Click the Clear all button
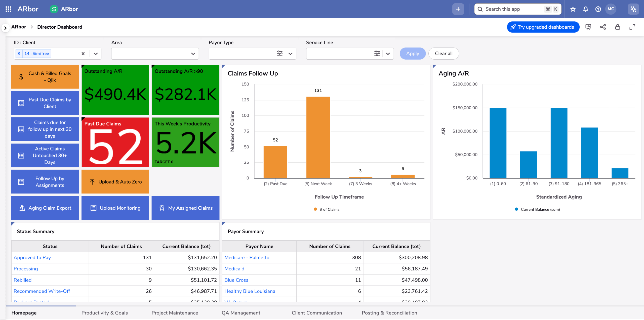 tap(444, 54)
